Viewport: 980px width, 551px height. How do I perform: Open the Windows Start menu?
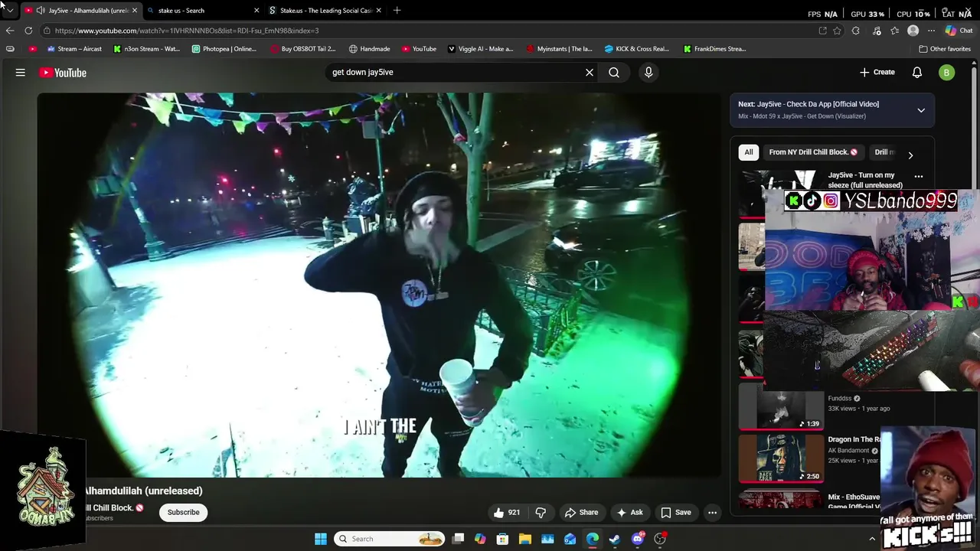[x=321, y=539]
